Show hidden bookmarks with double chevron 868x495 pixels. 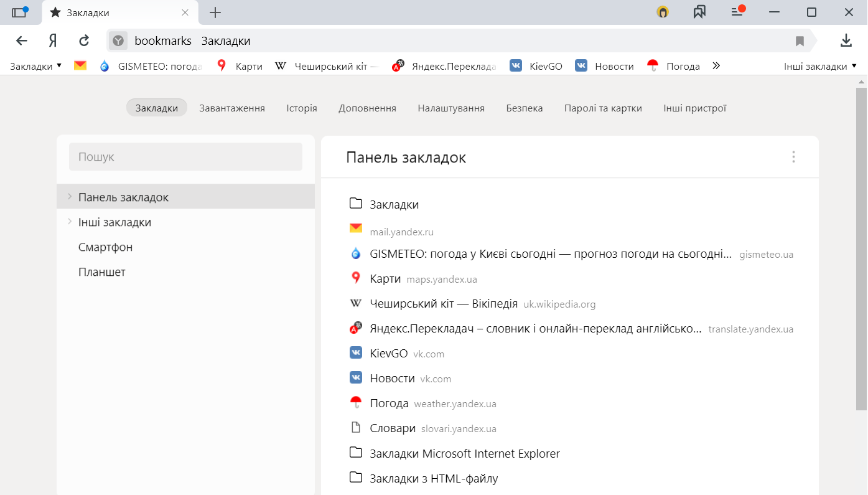tap(716, 65)
